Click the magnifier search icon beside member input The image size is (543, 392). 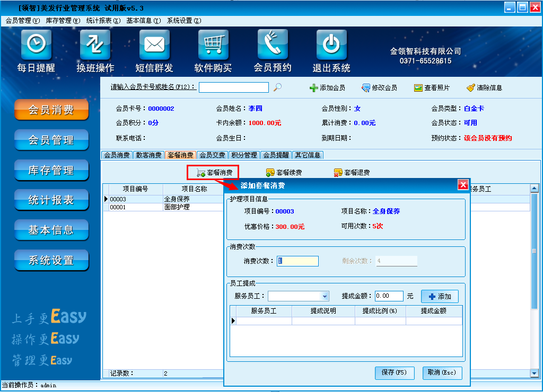(277, 87)
